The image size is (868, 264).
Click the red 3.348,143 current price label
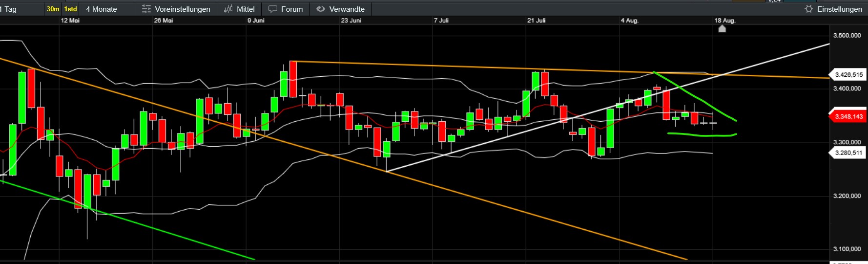[848, 116]
